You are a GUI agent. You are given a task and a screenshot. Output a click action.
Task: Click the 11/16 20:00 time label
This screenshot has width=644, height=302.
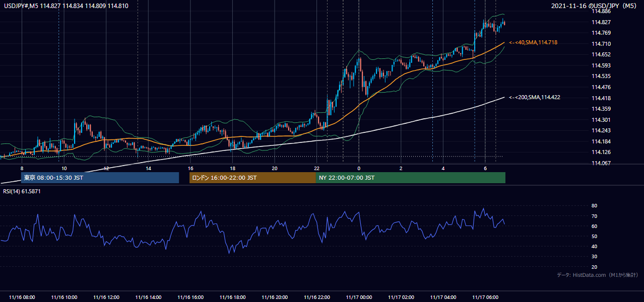point(275,297)
